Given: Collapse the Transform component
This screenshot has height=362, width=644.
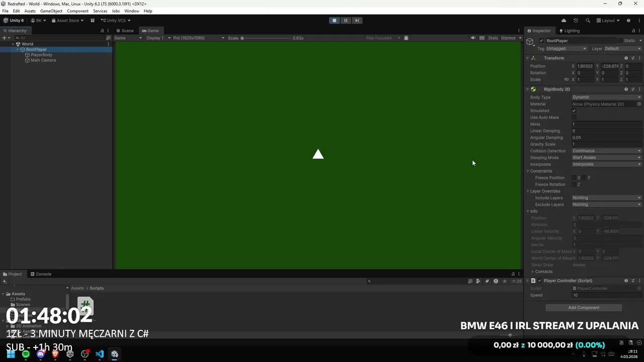Looking at the screenshot, I should click(x=527, y=58).
